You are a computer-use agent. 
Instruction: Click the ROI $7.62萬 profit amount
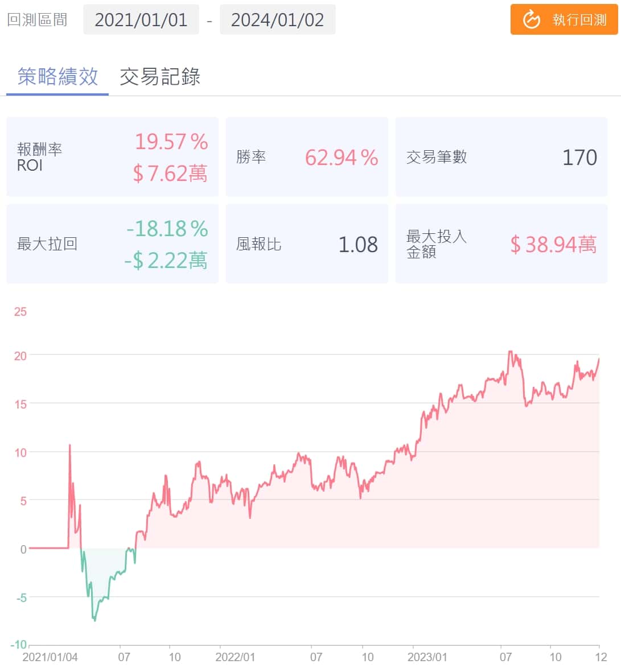[x=170, y=173]
